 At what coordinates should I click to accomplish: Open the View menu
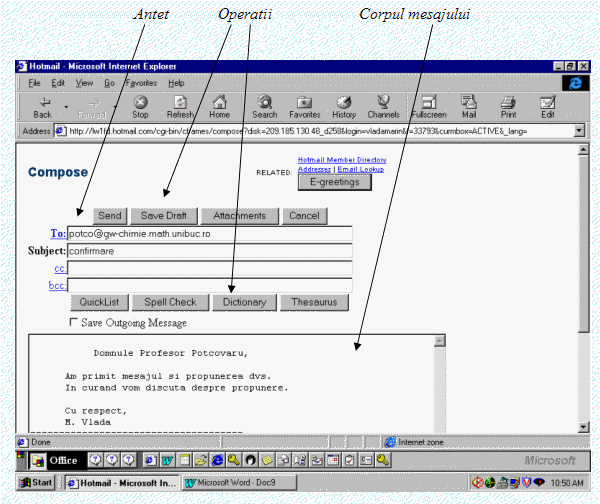[x=84, y=82]
